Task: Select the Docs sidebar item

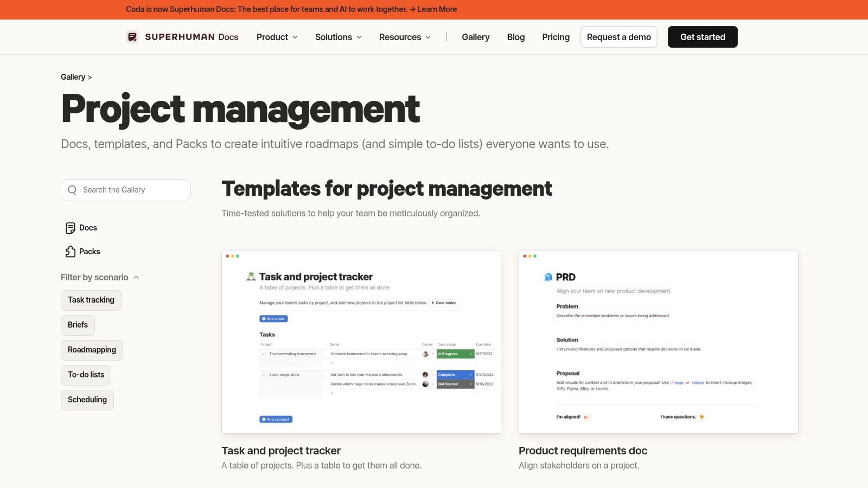Action: tap(81, 228)
